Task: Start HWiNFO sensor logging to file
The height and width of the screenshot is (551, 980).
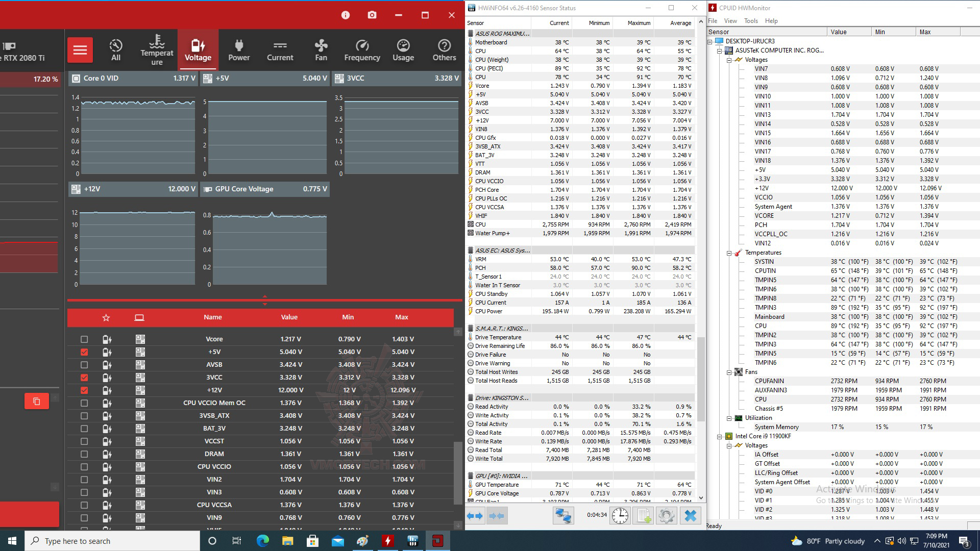Action: 643,516
